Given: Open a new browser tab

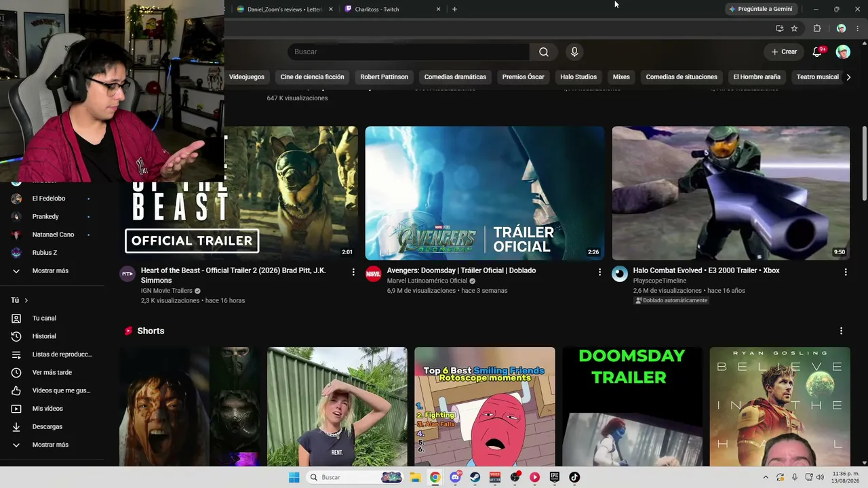Looking at the screenshot, I should point(454,9).
